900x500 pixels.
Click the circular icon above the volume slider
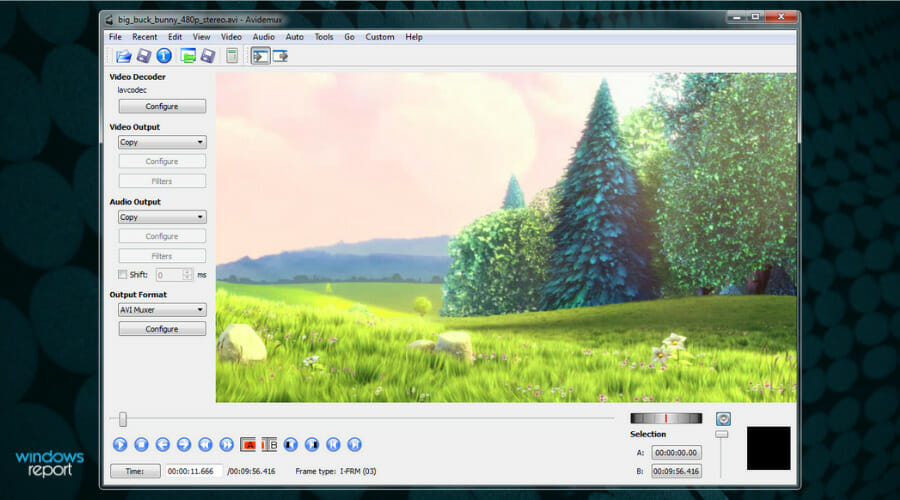(x=723, y=419)
